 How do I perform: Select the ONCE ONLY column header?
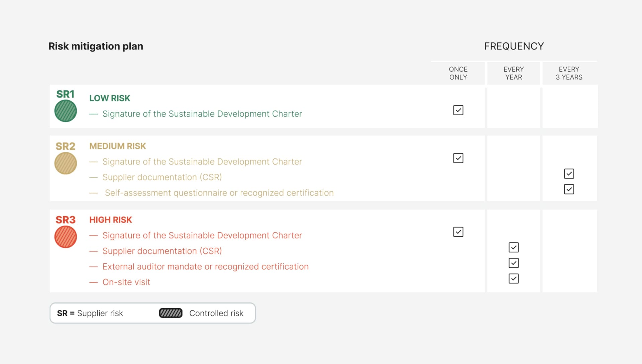[458, 73]
